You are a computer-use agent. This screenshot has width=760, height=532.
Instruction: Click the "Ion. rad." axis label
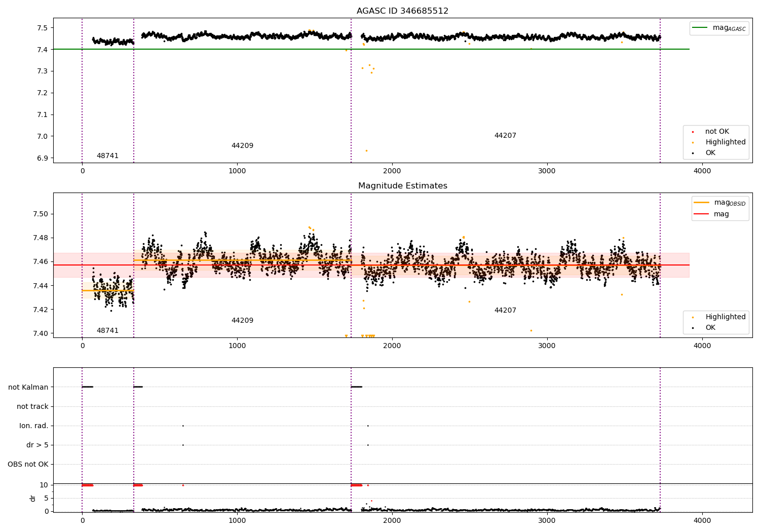tap(34, 426)
